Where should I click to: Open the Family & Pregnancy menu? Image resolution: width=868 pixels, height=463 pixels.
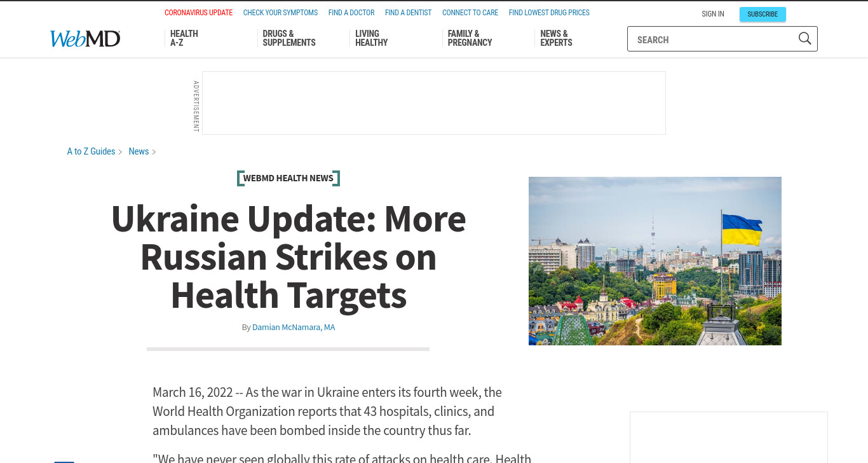click(470, 38)
